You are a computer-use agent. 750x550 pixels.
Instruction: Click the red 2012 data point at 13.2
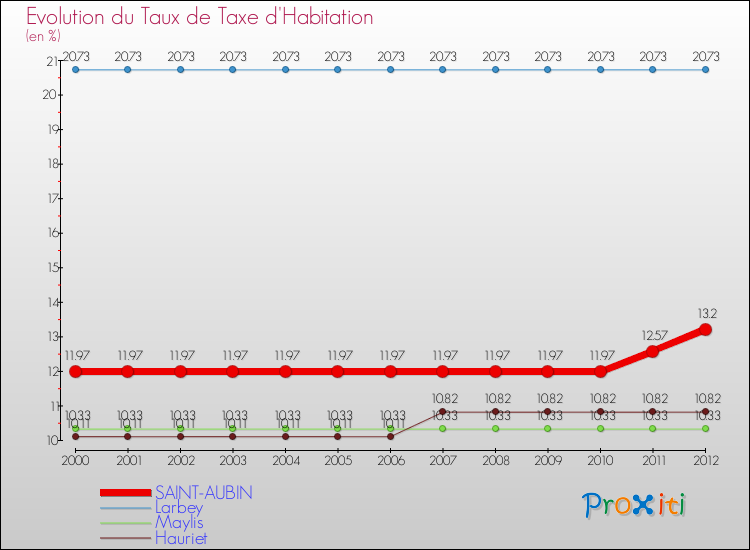705,330
